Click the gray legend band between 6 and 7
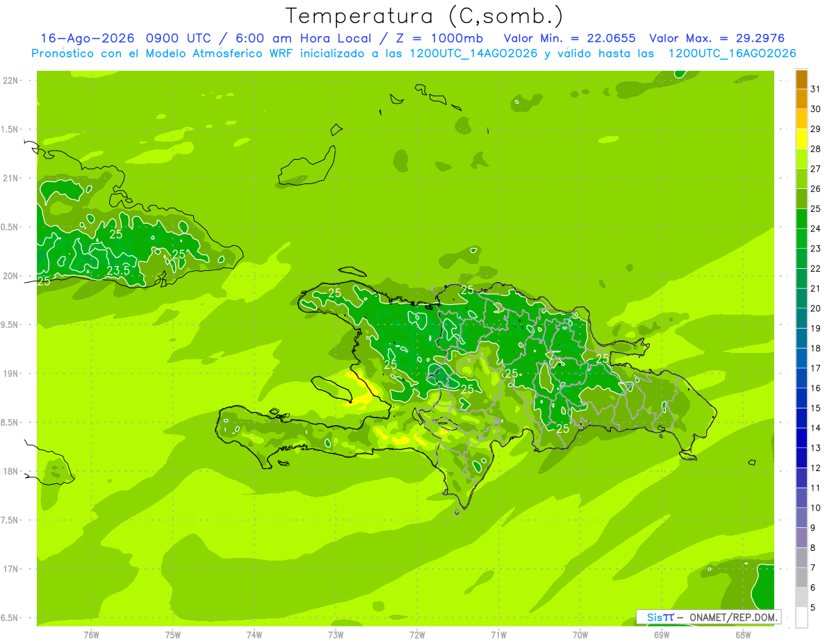This screenshot has height=644, width=834. 801,578
